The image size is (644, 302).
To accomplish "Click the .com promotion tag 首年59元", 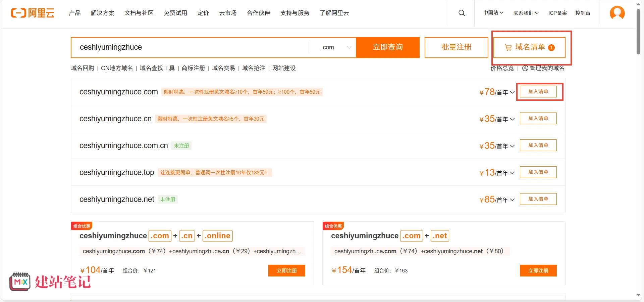I will tap(242, 92).
